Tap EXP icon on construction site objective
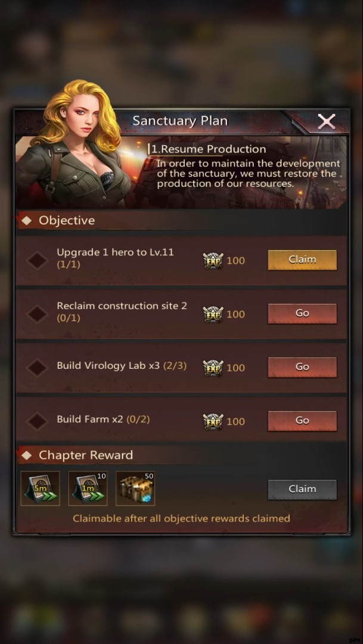The image size is (363, 644). [x=213, y=315]
